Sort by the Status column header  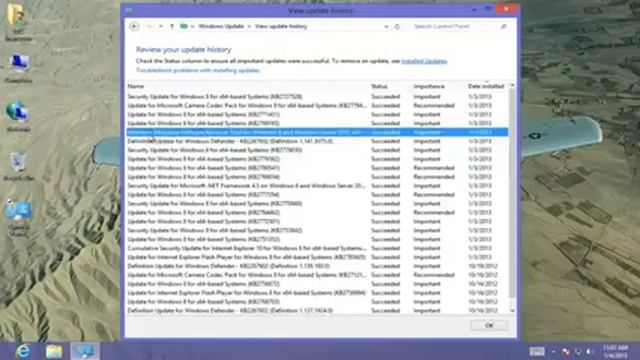pyautogui.click(x=379, y=87)
